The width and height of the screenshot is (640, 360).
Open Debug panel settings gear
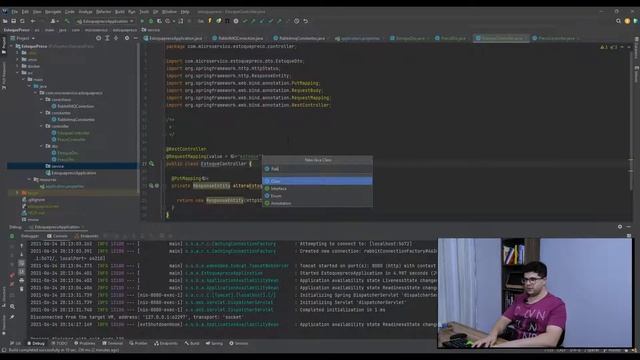click(x=620, y=227)
